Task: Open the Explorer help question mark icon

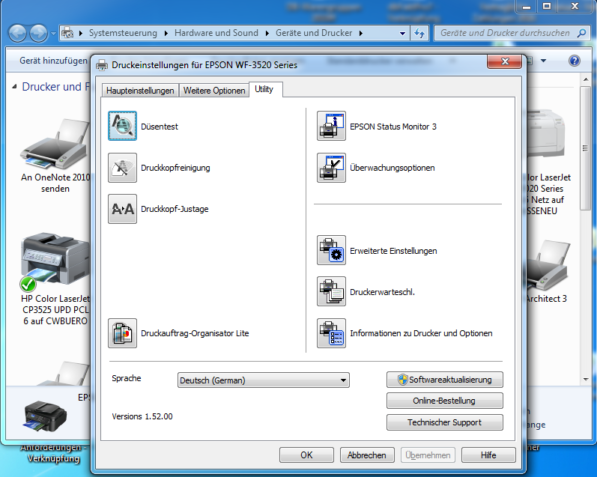Action: 574,61
